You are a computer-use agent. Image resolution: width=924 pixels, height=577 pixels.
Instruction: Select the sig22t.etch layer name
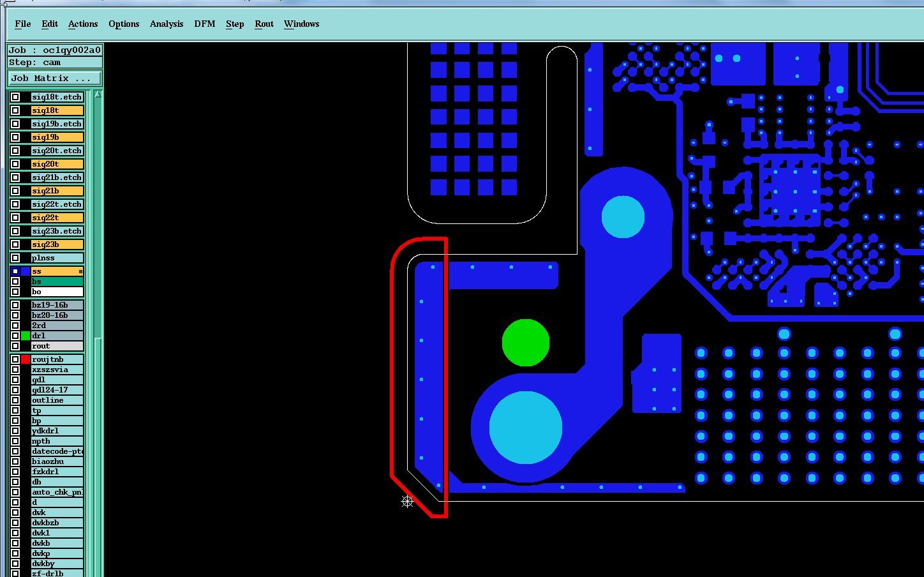click(57, 204)
